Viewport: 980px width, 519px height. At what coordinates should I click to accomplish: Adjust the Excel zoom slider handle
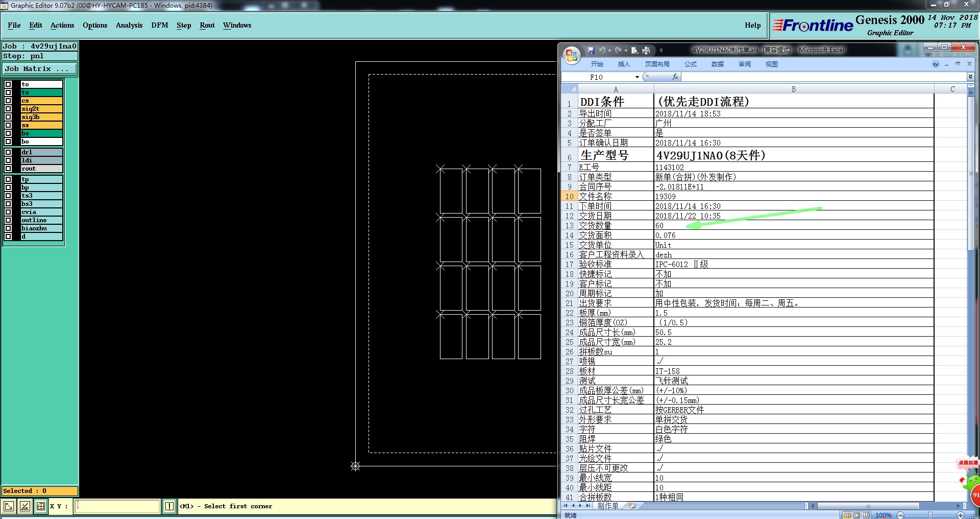tap(930, 515)
